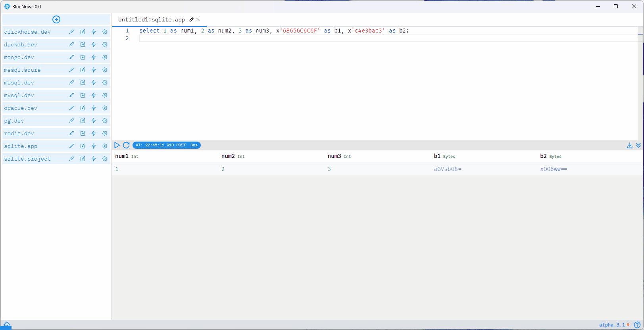Click pencil icon for pg.dev
This screenshot has width=644, height=330.
tap(71, 121)
